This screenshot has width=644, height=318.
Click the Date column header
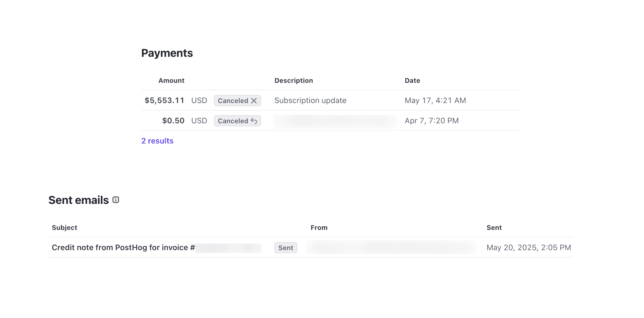click(412, 80)
